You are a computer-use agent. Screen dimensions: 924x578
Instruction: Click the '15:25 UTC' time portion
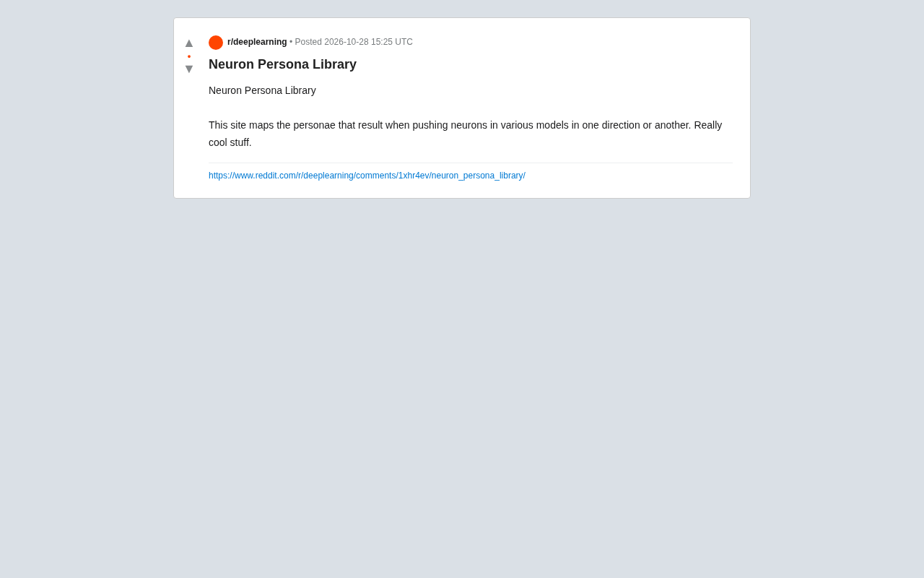(392, 42)
